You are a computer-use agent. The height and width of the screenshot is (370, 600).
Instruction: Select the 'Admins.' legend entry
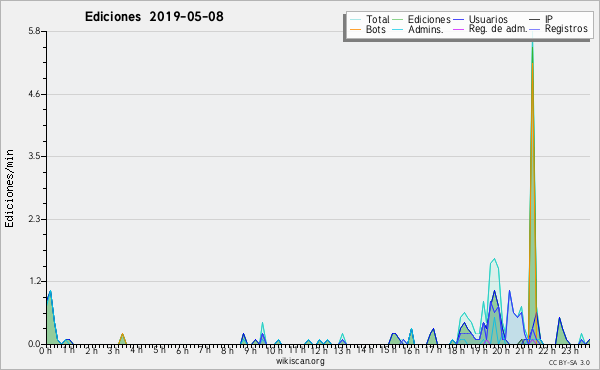click(418, 29)
